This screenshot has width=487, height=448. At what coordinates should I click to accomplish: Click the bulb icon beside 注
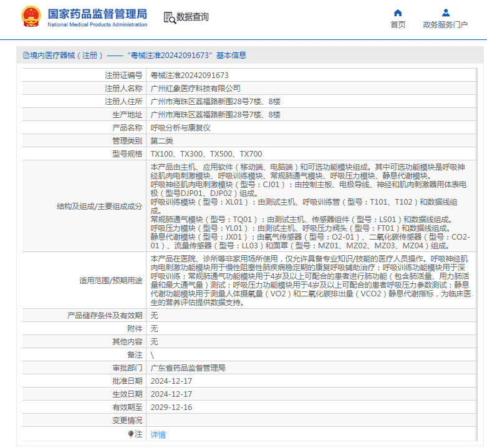pyautogui.click(x=131, y=434)
